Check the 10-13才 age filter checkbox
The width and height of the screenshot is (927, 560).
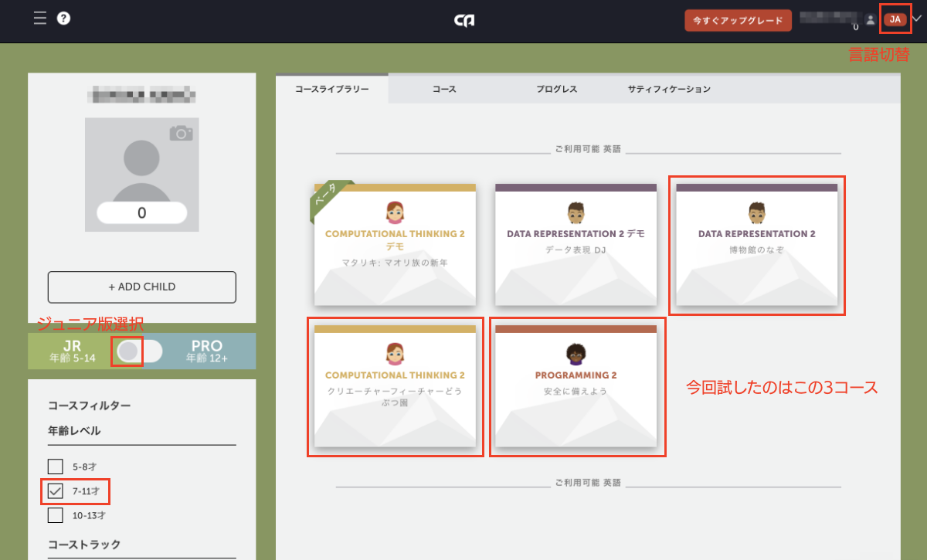55,514
